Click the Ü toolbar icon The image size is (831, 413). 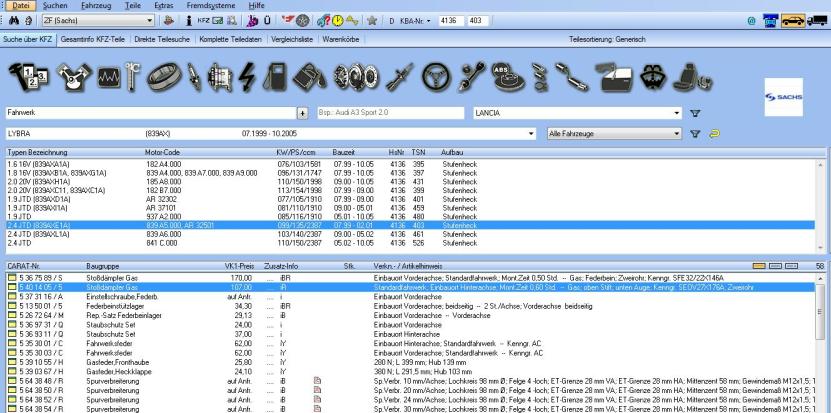[267, 21]
